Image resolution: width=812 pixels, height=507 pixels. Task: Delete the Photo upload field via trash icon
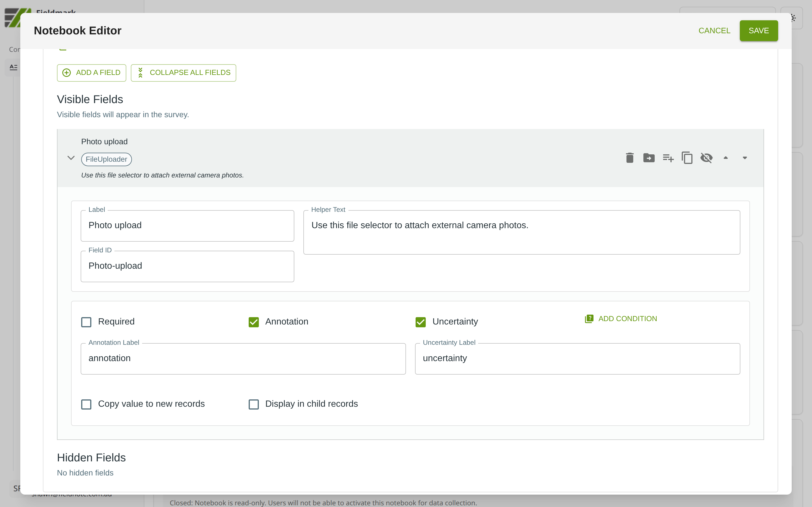point(630,158)
